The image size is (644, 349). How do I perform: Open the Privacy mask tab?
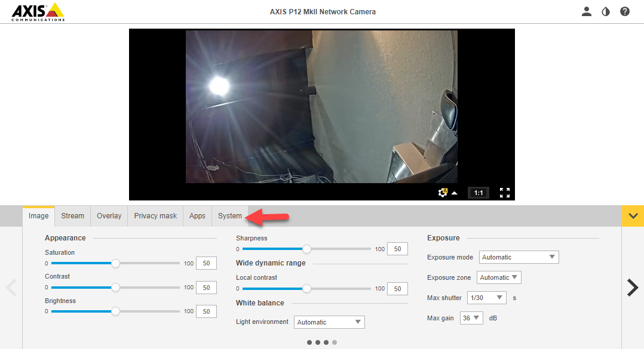pos(156,216)
